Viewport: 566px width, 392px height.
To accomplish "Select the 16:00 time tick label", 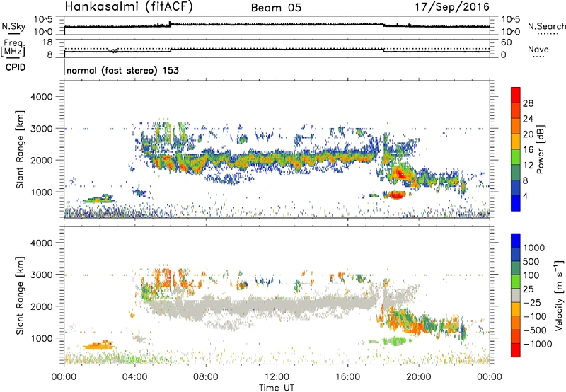I will pyautogui.click(x=347, y=377).
